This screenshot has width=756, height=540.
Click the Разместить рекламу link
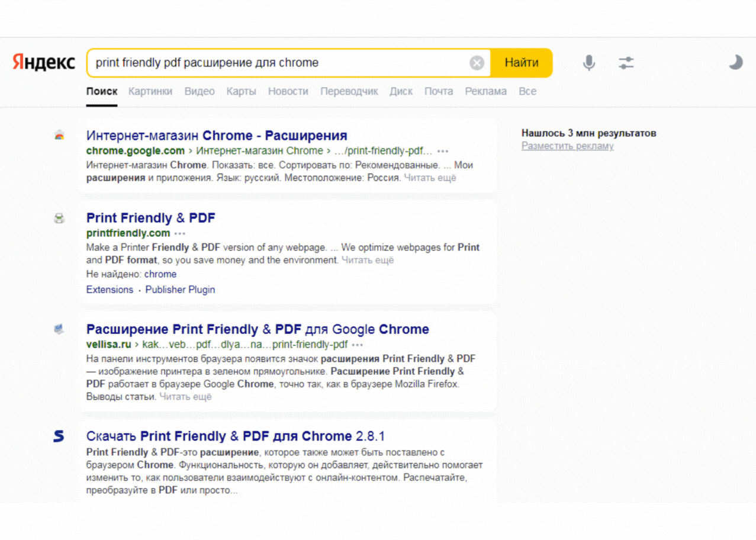(x=567, y=146)
